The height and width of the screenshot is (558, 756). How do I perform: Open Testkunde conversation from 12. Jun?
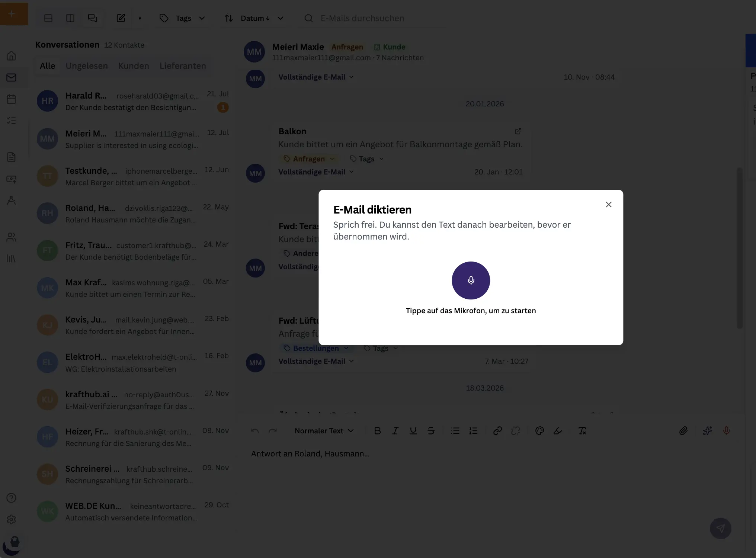[x=133, y=176]
